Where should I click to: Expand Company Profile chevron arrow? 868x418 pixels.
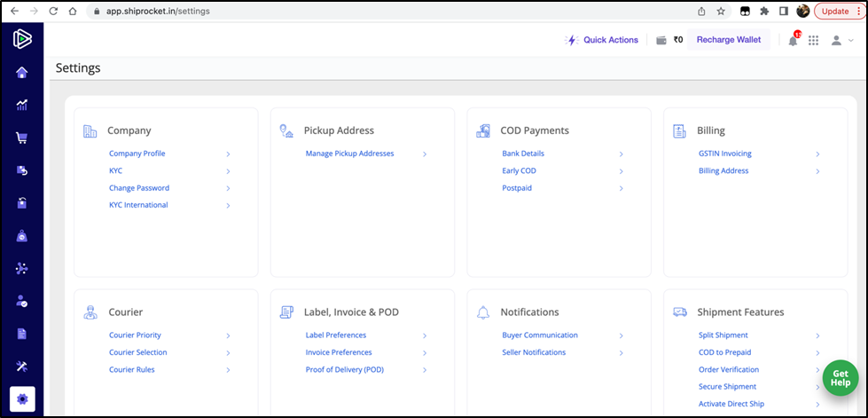228,154
